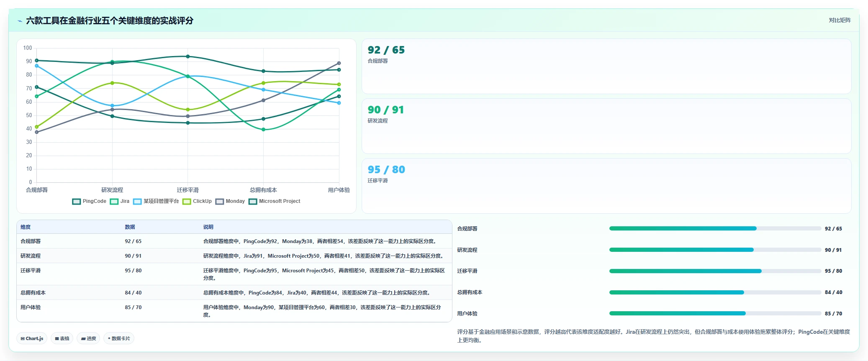
Task: Select the 合规部署 cell in table
Action: (31, 241)
